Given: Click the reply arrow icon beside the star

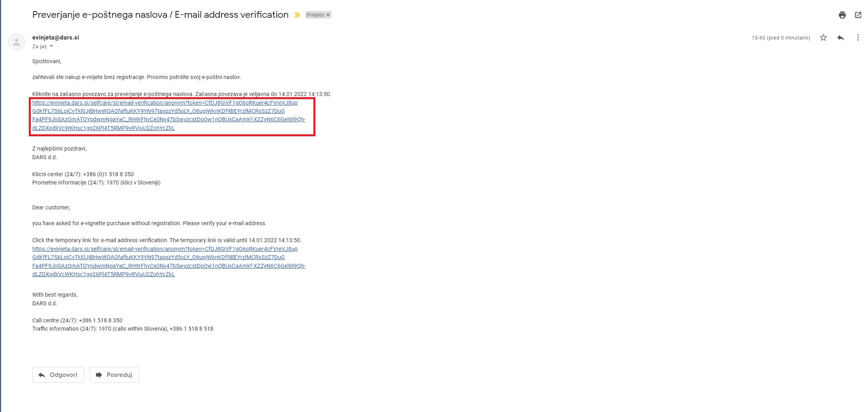Looking at the screenshot, I should (x=840, y=38).
